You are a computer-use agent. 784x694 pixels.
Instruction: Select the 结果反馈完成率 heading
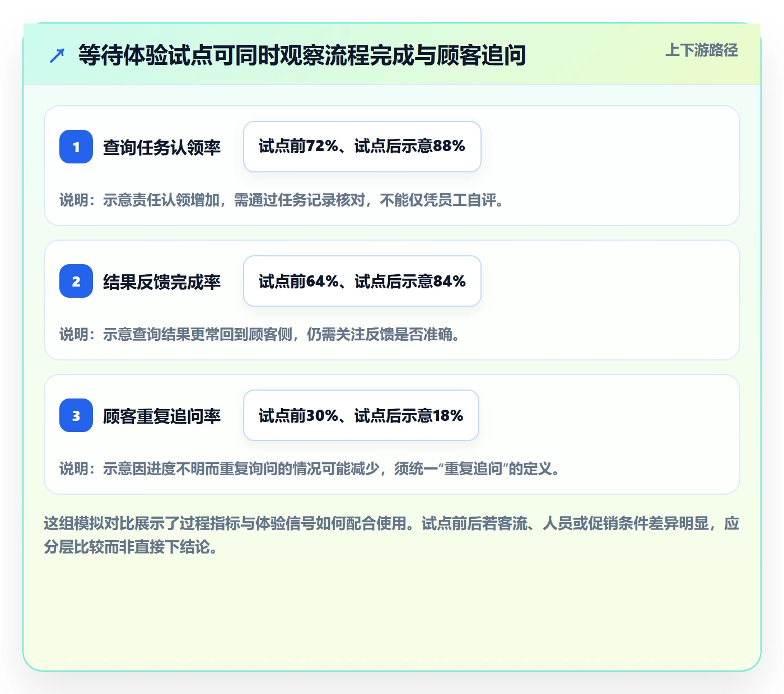click(162, 282)
